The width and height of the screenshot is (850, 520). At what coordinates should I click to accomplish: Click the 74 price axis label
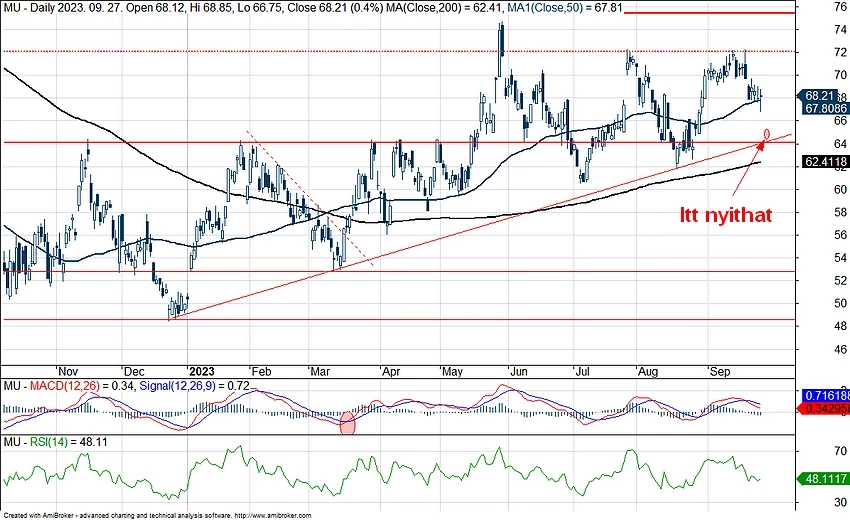pos(841,29)
